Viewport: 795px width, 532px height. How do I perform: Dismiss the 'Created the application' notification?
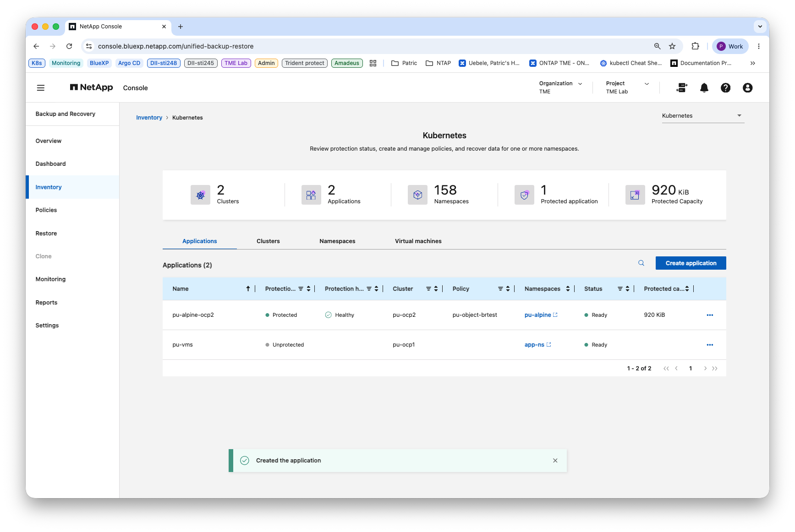555,461
